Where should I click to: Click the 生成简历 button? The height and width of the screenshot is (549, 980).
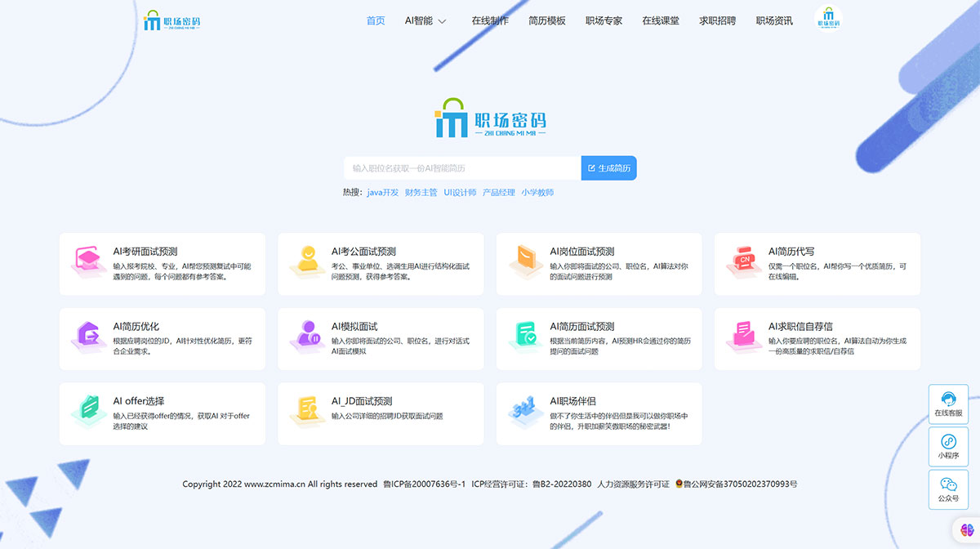608,167
